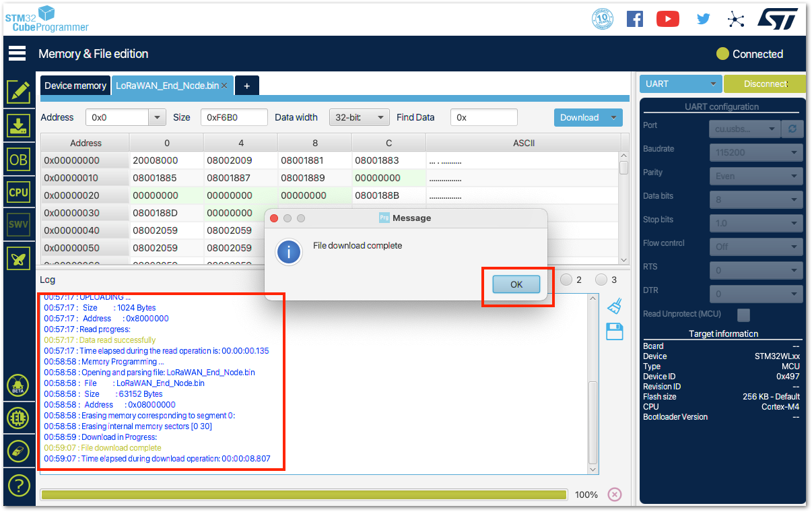Click the ASCII column header
812x512 pixels.
point(523,143)
